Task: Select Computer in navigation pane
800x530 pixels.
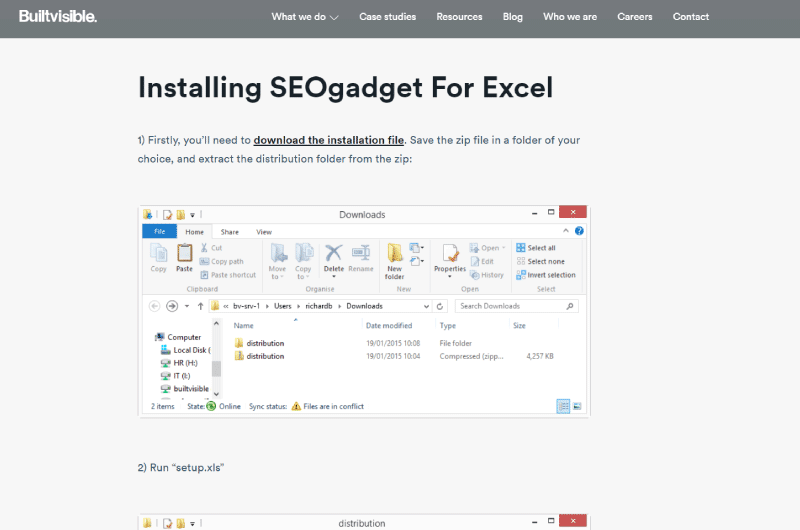Action: point(178,337)
